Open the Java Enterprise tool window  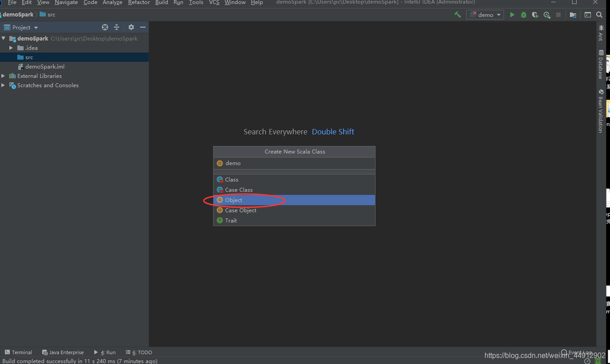(x=63, y=352)
